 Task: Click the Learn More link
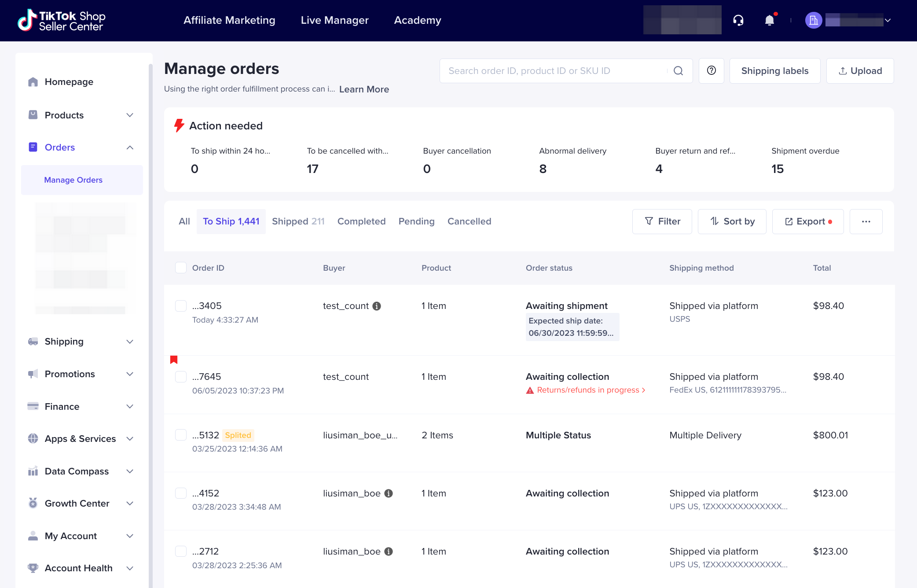coord(364,89)
